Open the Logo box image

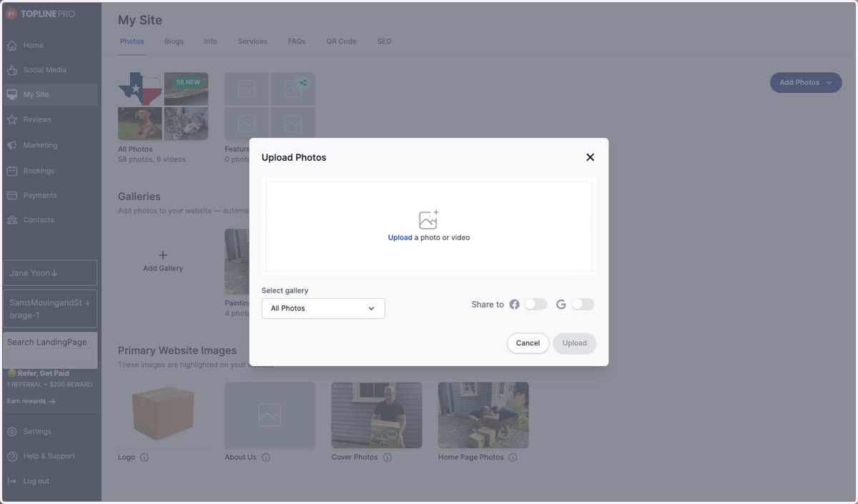click(x=163, y=415)
